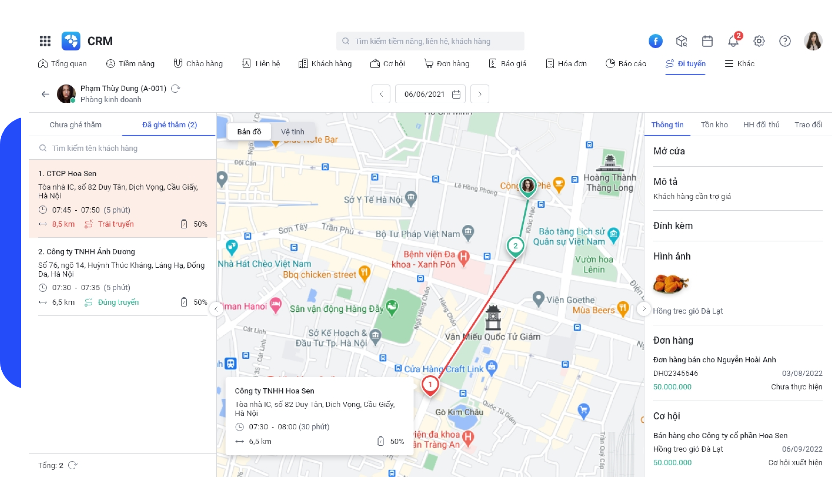This screenshot has height=504, width=838.
Task: Click previous date navigation arrow
Action: click(381, 94)
